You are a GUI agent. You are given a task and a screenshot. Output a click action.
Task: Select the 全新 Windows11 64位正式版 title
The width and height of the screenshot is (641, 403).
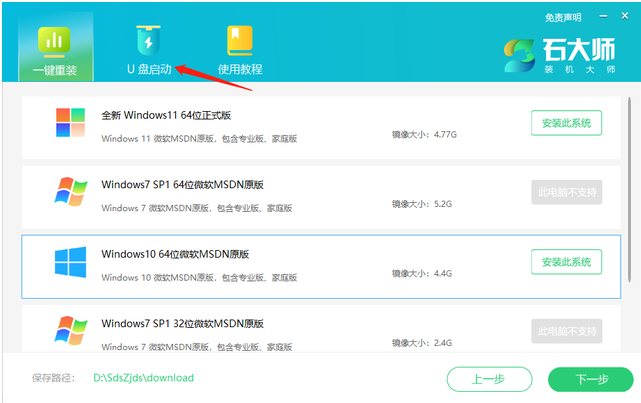point(166,115)
